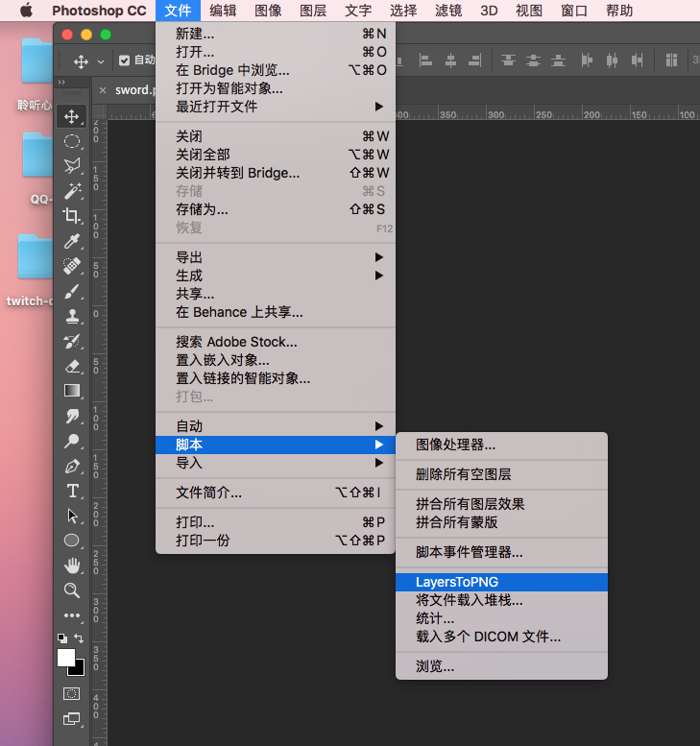Image resolution: width=700 pixels, height=746 pixels.
Task: Select the Gradient tool
Action: click(x=72, y=391)
